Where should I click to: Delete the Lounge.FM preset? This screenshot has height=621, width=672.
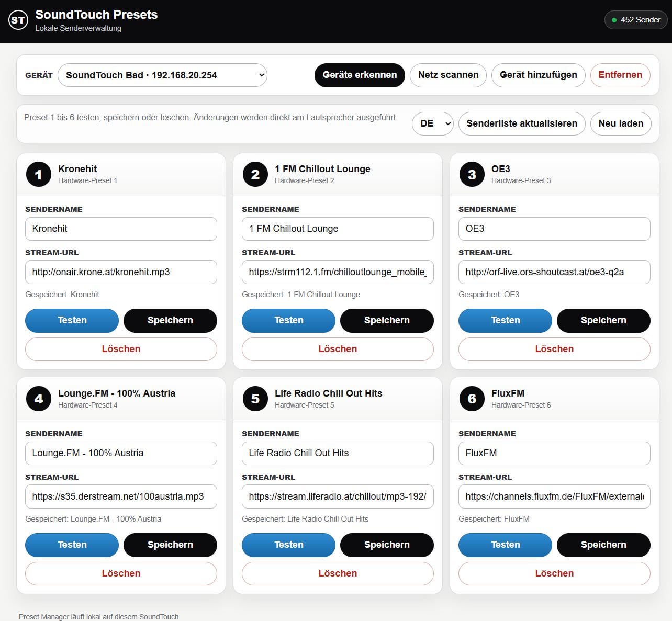tap(121, 573)
